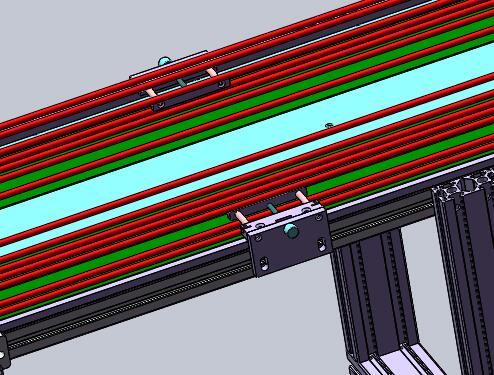Screen dimensions: 494x375
Task: Select the green pin between the lower bracket's pink rods
Action: [272, 210]
